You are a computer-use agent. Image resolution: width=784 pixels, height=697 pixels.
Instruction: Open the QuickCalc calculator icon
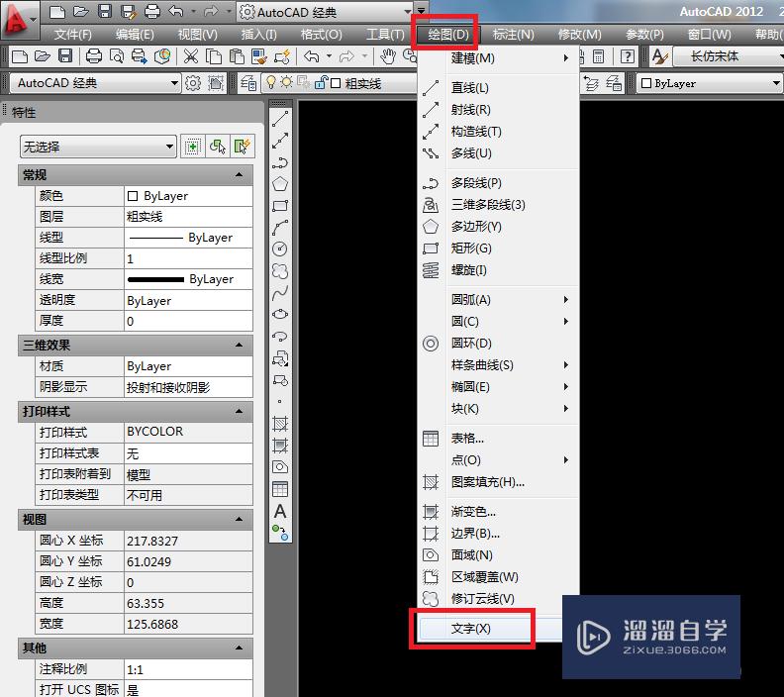click(598, 56)
